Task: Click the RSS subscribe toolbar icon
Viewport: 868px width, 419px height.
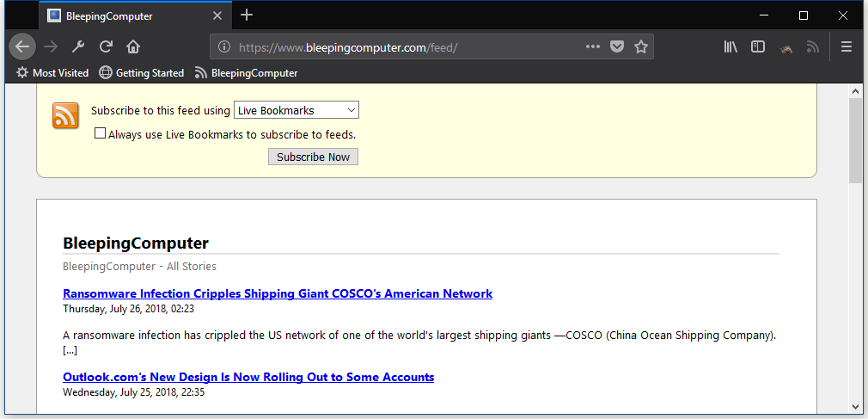Action: 813,47
